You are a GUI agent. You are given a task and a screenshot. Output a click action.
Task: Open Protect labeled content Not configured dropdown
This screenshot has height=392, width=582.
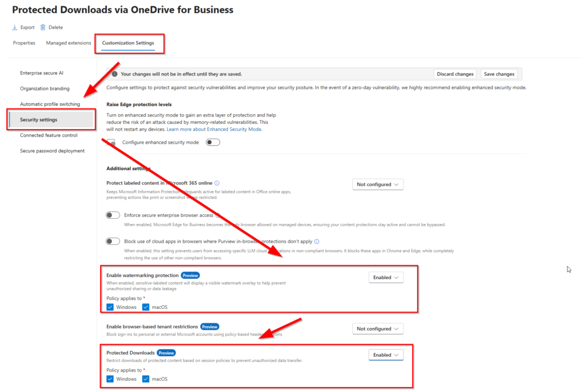click(x=378, y=185)
